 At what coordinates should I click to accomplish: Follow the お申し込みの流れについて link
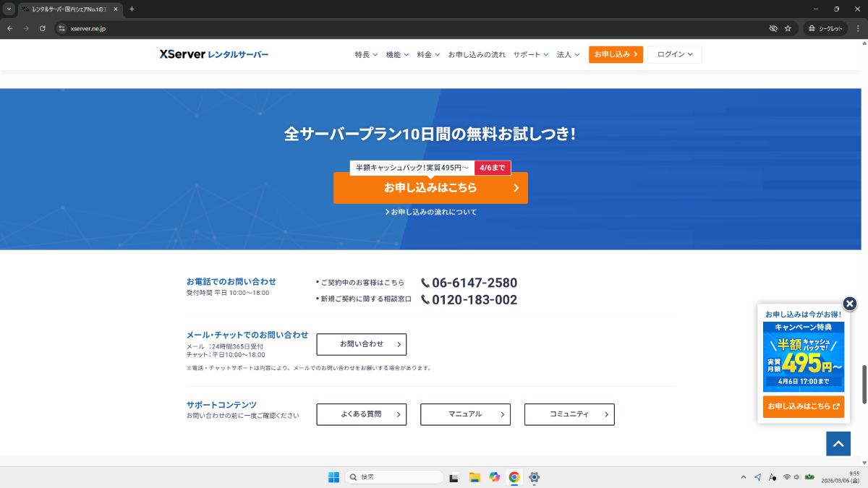431,212
